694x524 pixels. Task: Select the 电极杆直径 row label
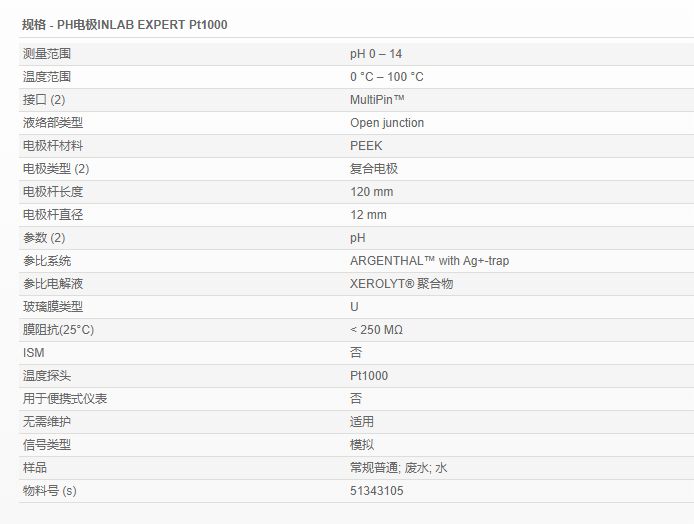pos(53,215)
